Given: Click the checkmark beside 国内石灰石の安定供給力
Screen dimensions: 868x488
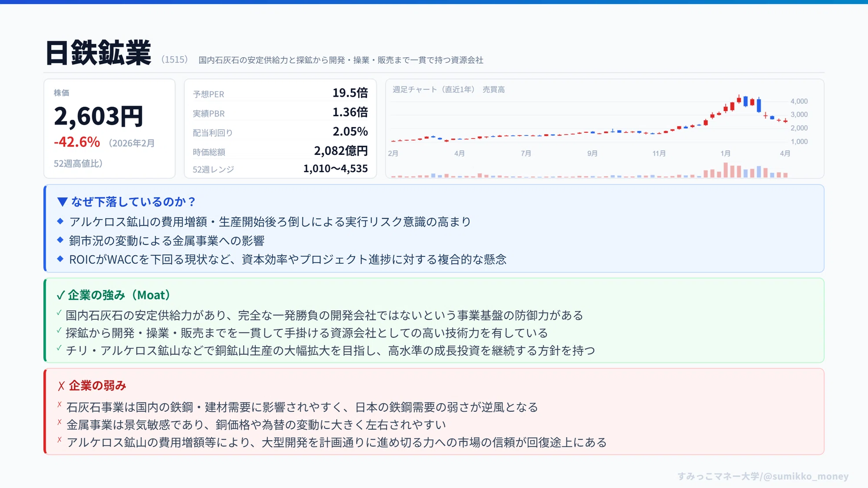Looking at the screenshot, I should pyautogui.click(x=59, y=313).
